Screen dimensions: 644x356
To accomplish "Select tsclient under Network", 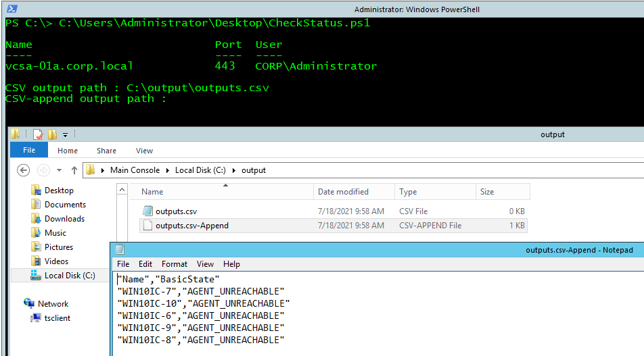I will [x=57, y=318].
